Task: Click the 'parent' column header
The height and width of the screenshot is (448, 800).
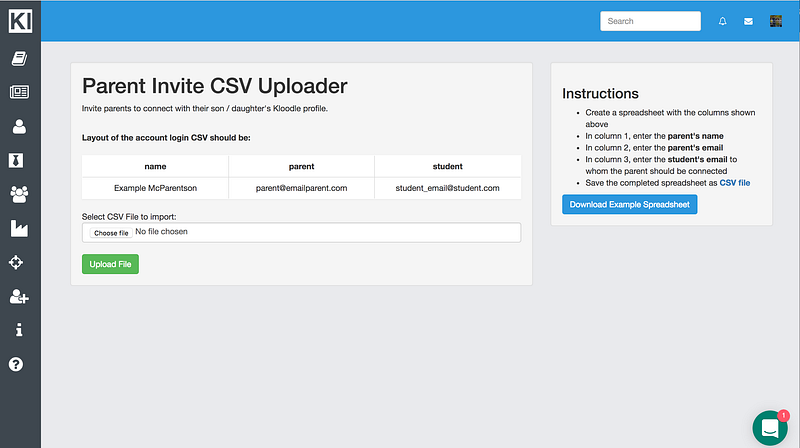Action: click(x=302, y=166)
